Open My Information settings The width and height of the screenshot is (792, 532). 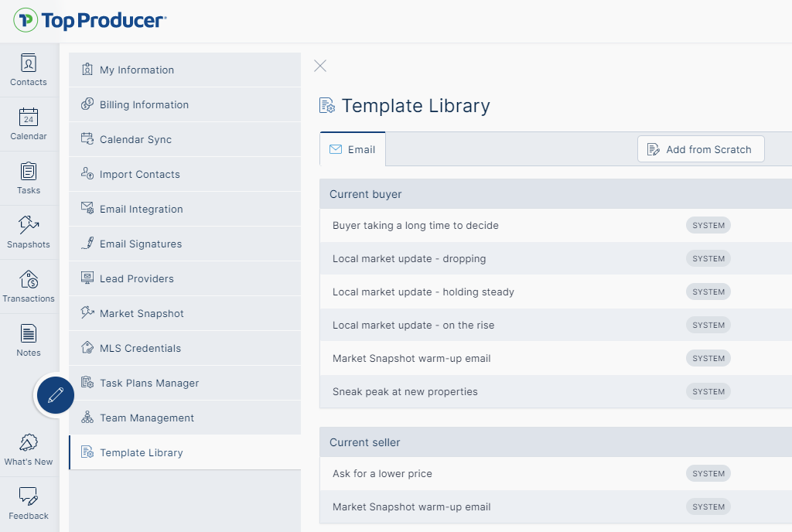pyautogui.click(x=137, y=70)
